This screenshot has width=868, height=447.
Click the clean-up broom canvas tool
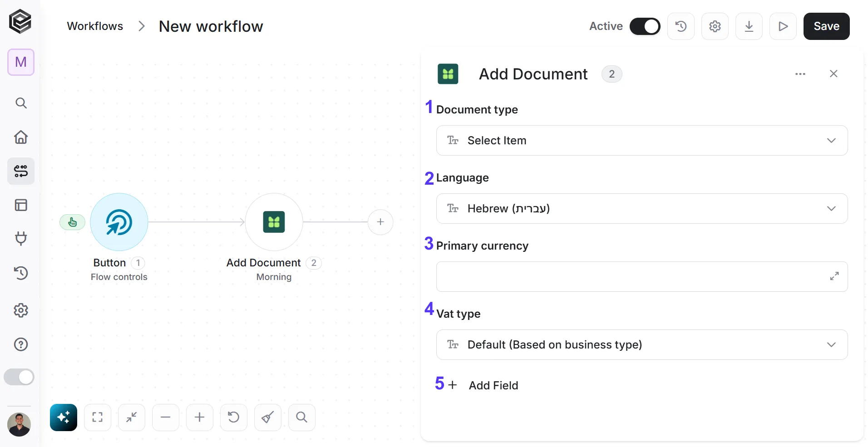[x=268, y=418]
